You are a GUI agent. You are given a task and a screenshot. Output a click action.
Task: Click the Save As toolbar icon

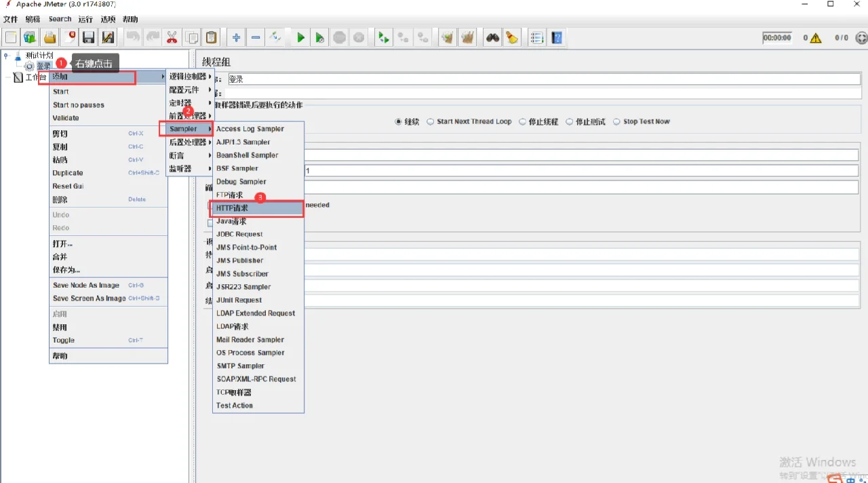[108, 37]
